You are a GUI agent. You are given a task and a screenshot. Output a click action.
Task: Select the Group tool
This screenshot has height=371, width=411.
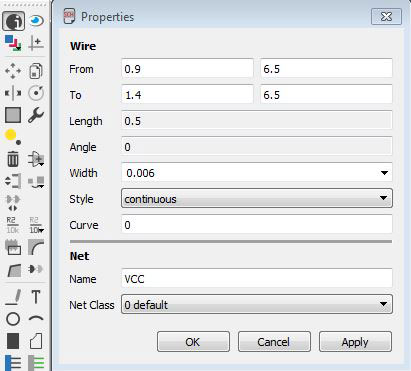[x=13, y=115]
